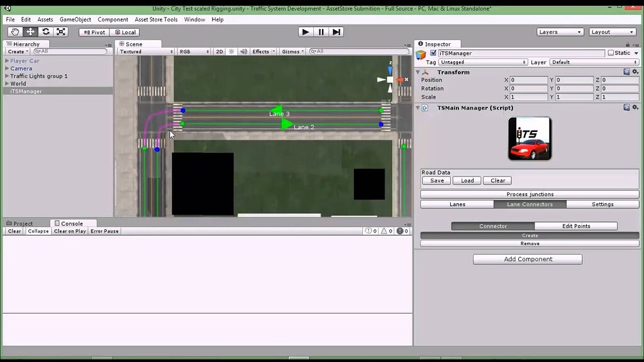Viewport: 644px width, 362px height.
Task: Select the Hand pan tool
Action: coord(14,31)
